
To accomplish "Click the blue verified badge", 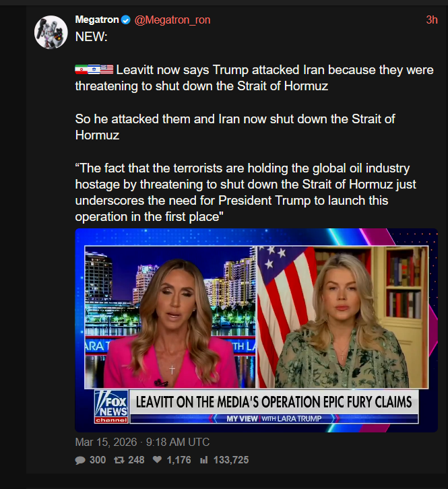I will pos(126,20).
